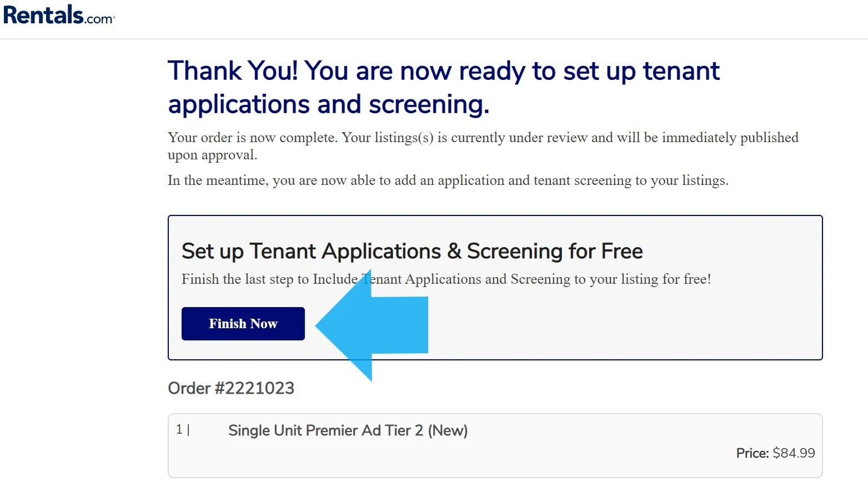Image resolution: width=868 pixels, height=487 pixels.
Task: Select the order number #2221023
Action: (x=232, y=388)
